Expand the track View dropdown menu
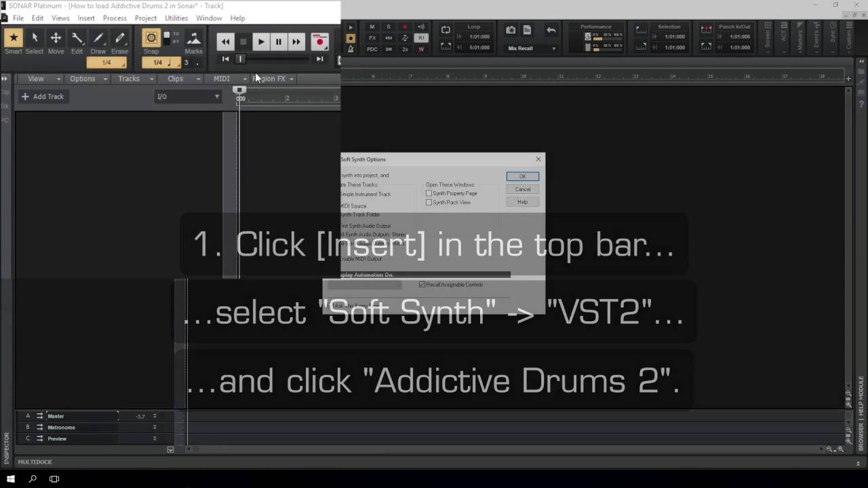The width and height of the screenshot is (868, 488). (x=40, y=79)
